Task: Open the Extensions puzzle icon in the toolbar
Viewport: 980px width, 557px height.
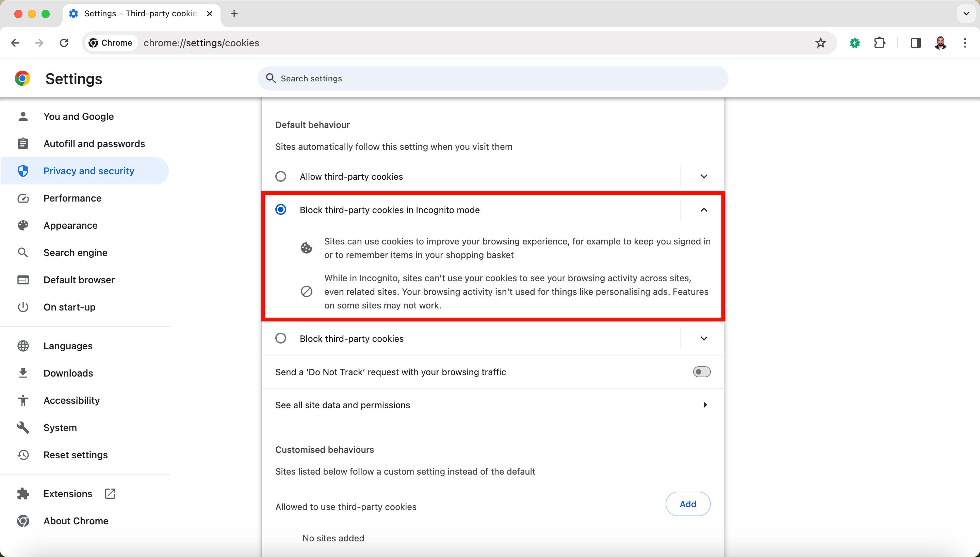Action: click(x=880, y=43)
